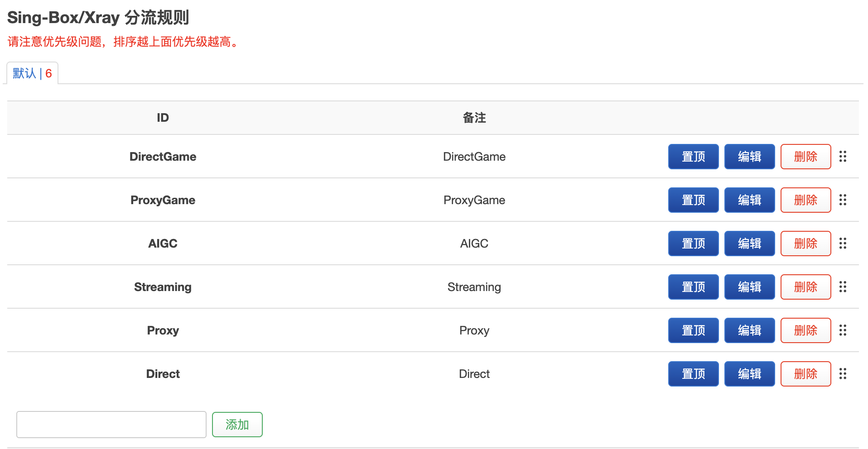Switch to the 默认 | 6 tab
This screenshot has width=868, height=449.
pos(32,73)
